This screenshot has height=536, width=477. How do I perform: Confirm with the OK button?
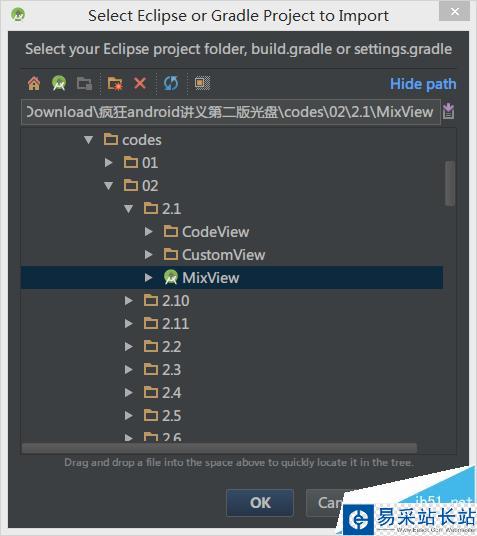click(260, 503)
